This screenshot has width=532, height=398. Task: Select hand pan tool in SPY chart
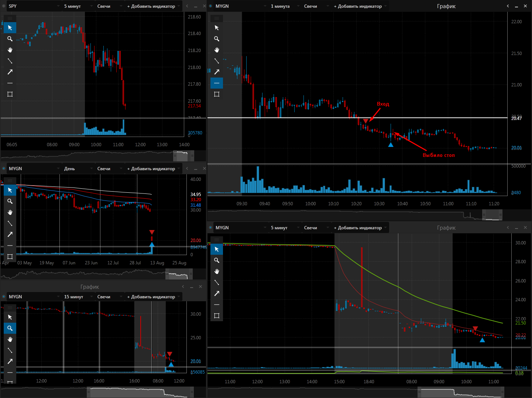coord(10,50)
